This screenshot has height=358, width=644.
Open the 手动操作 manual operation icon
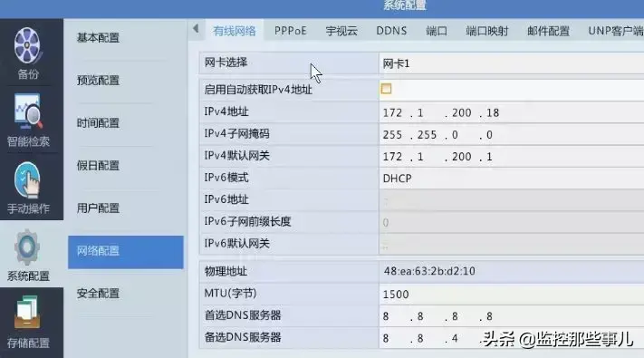coord(27,180)
